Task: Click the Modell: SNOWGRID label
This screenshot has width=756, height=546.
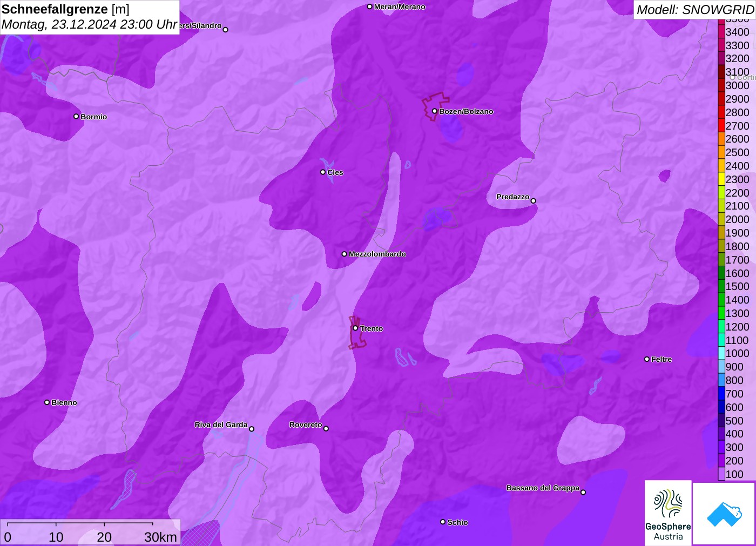Action: tap(696, 10)
